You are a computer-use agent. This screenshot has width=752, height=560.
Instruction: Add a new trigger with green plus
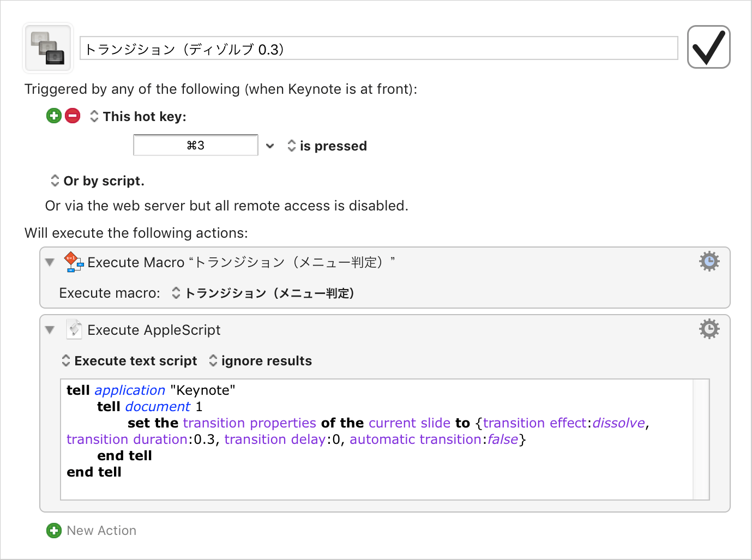point(54,116)
